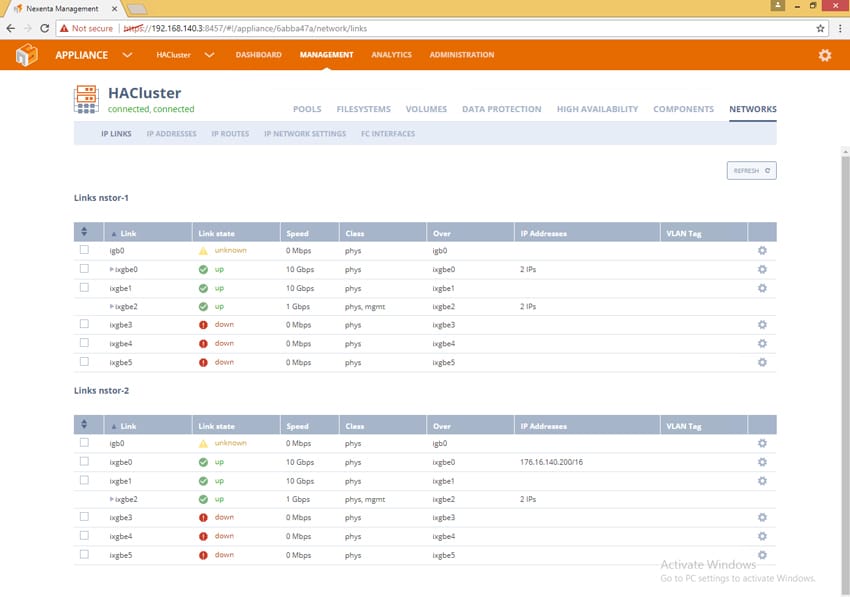Click the 176.16.140.200/16 IP address cell
The height and width of the screenshot is (597, 850).
pos(551,462)
